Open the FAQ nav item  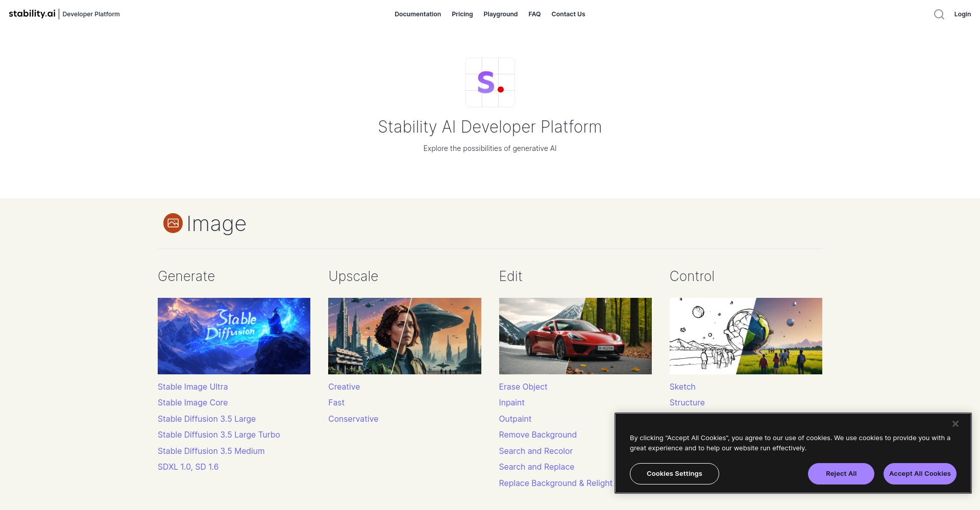pyautogui.click(x=534, y=14)
